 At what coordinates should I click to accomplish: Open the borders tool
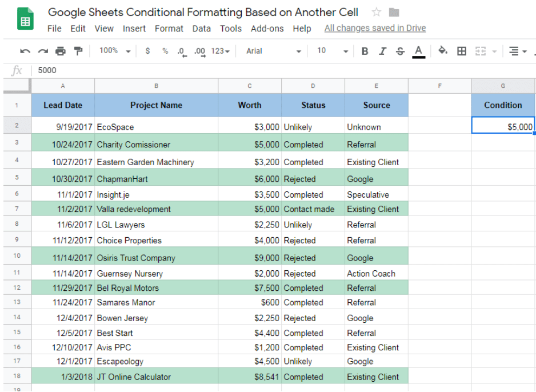[x=462, y=51]
